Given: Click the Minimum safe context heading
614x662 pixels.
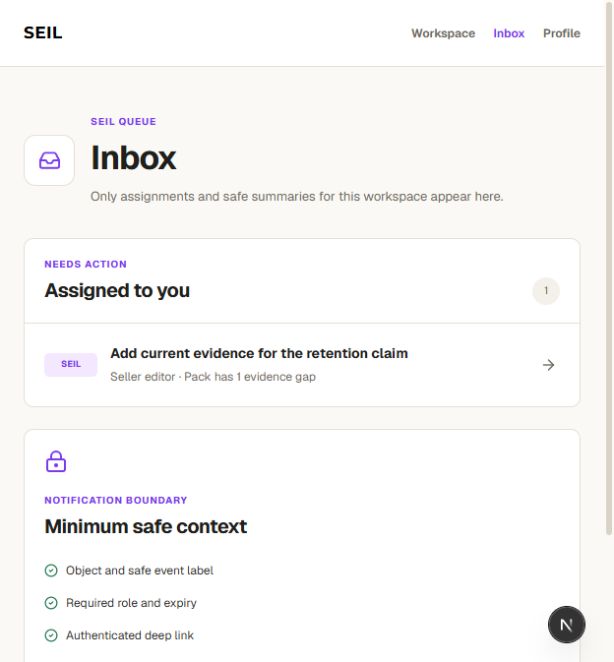Looking at the screenshot, I should [146, 526].
